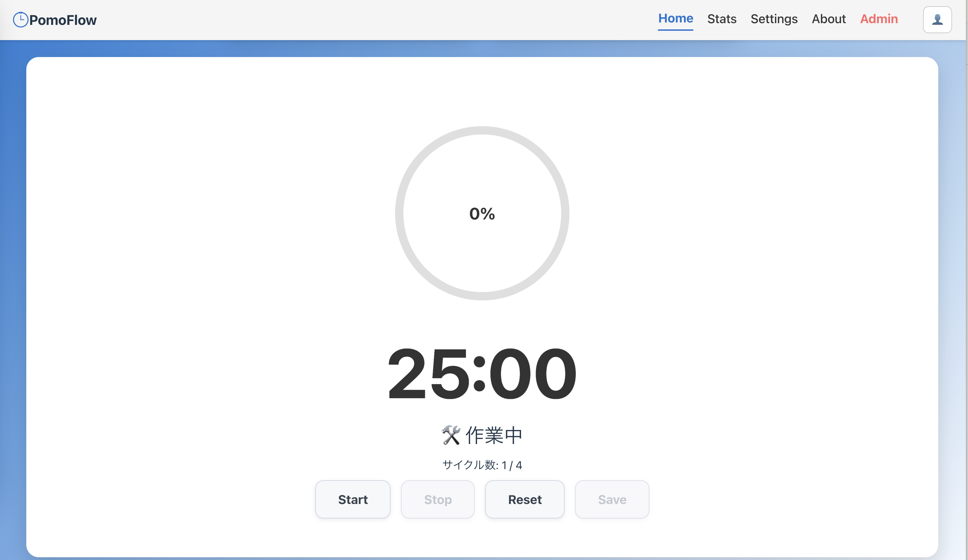Click the disabled Stop button

(438, 500)
